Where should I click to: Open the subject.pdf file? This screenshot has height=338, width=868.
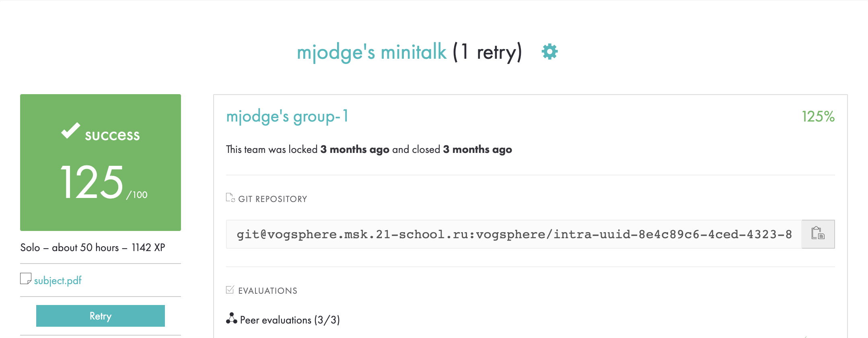coord(58,280)
